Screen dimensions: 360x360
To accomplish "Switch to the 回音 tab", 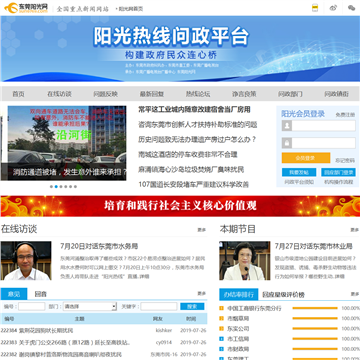I will pyautogui.click(x=41, y=294).
